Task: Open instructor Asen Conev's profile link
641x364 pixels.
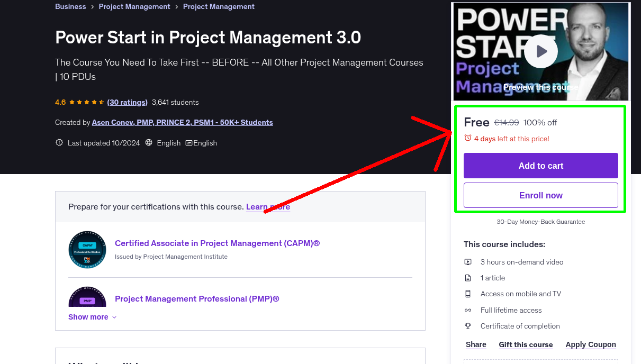Action: [182, 122]
